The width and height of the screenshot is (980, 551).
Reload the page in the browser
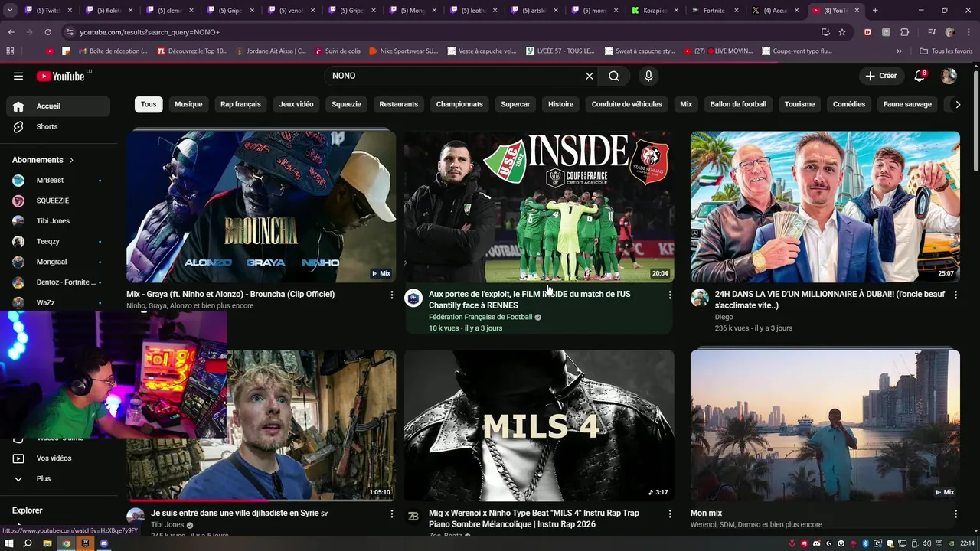point(47,32)
